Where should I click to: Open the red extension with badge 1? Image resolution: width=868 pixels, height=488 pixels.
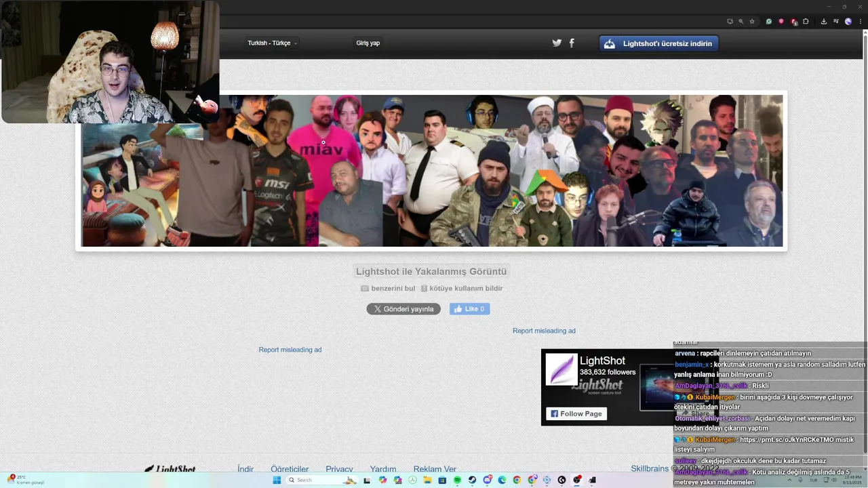[x=793, y=22]
